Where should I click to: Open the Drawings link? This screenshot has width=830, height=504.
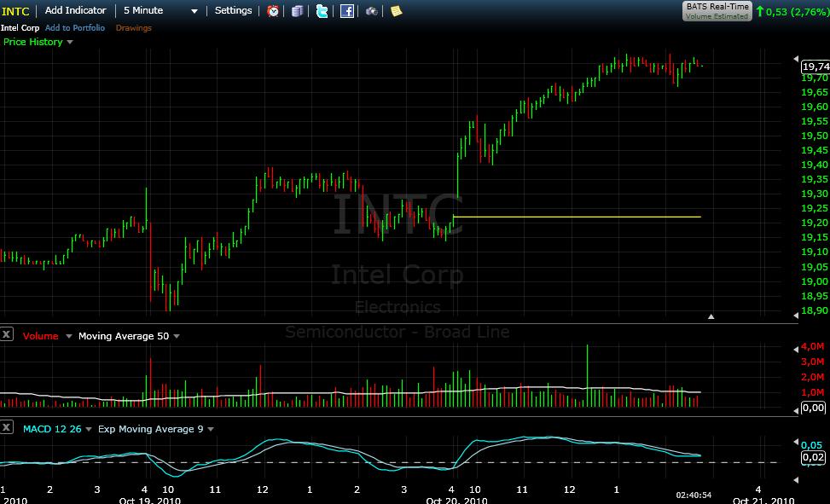point(133,27)
